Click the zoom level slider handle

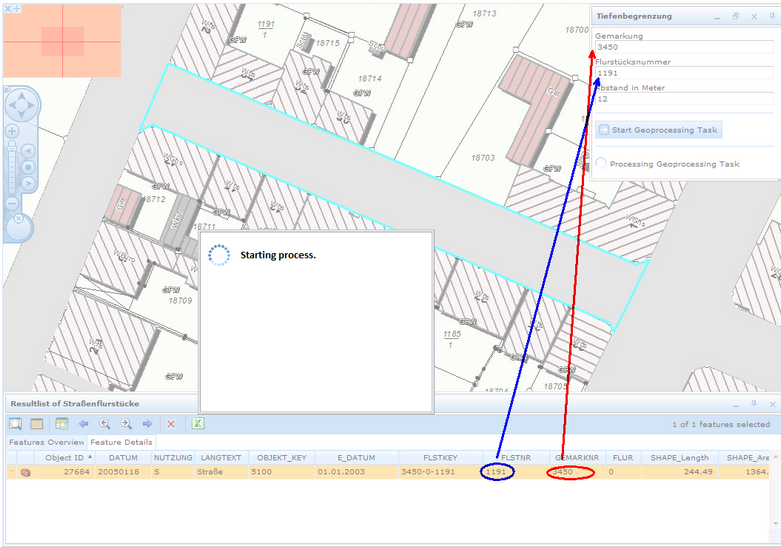(x=12, y=148)
